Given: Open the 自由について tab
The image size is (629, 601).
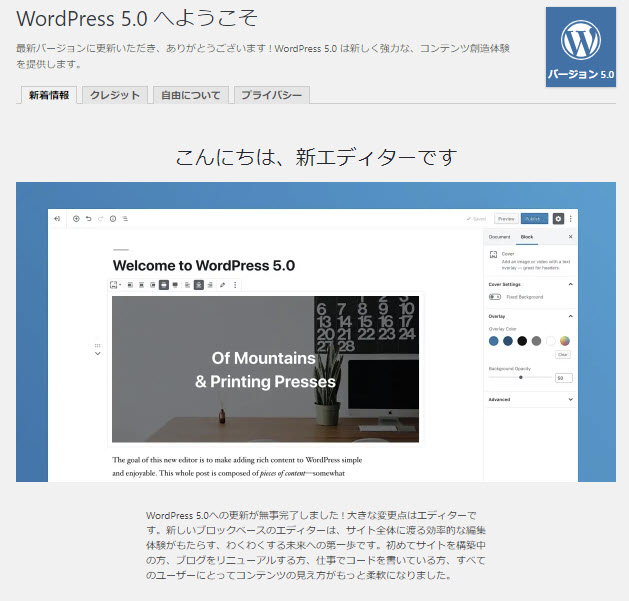Looking at the screenshot, I should 191,95.
